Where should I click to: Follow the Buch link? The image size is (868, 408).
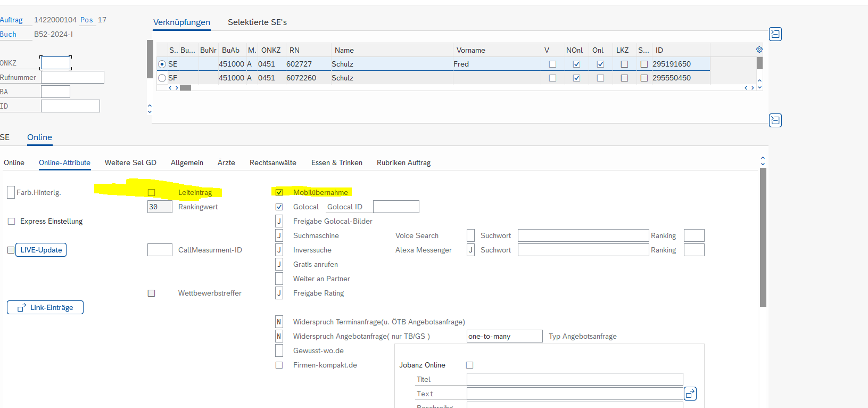point(8,34)
